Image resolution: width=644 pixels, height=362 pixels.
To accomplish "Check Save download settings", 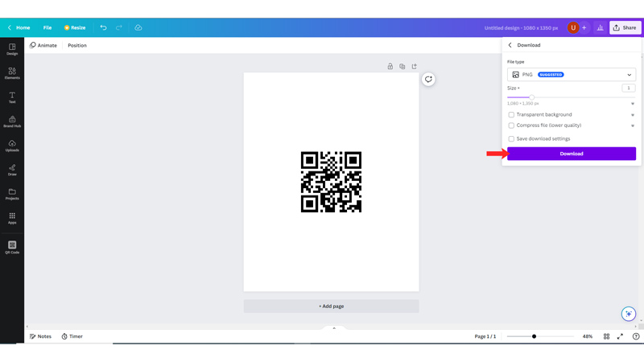I will tap(511, 138).
